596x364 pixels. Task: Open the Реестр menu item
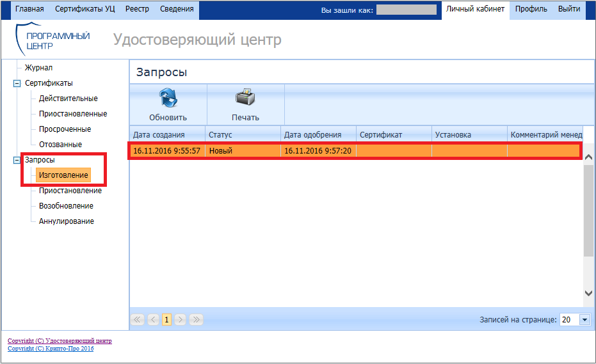(x=138, y=10)
